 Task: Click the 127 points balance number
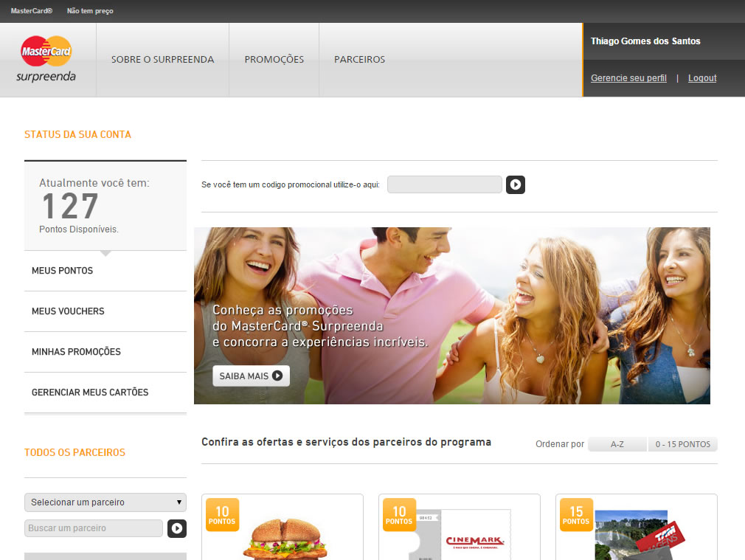[x=70, y=207]
